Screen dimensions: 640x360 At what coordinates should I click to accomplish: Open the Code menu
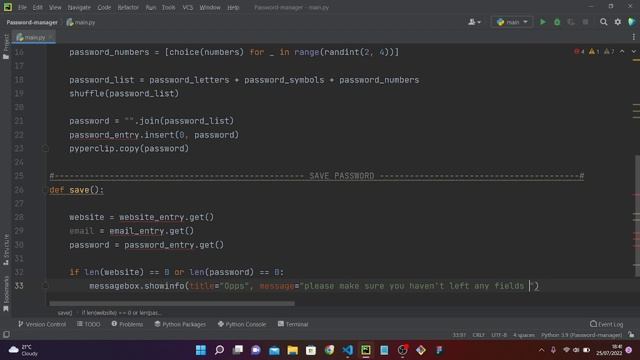(104, 7)
